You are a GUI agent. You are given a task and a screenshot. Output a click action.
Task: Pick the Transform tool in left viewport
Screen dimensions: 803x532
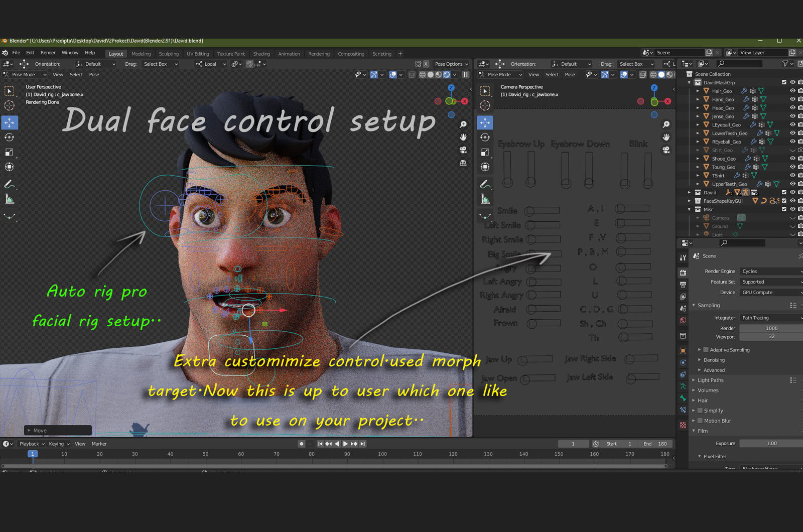(x=9, y=167)
